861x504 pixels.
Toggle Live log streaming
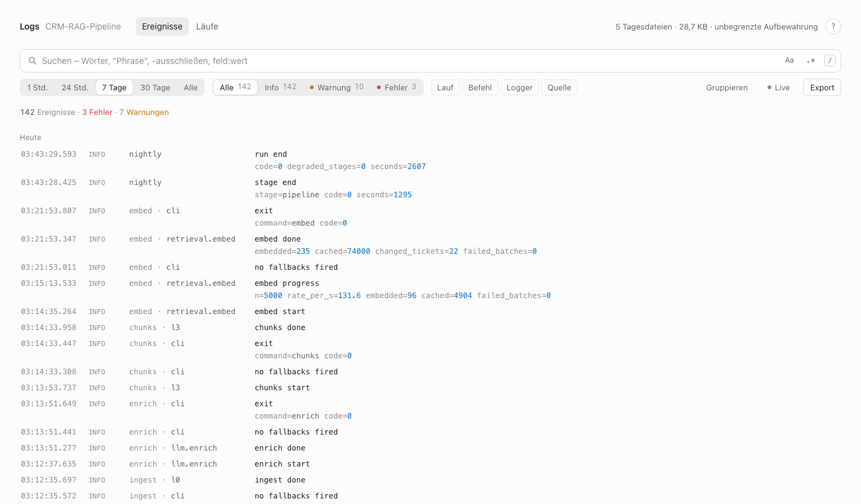[x=779, y=87]
